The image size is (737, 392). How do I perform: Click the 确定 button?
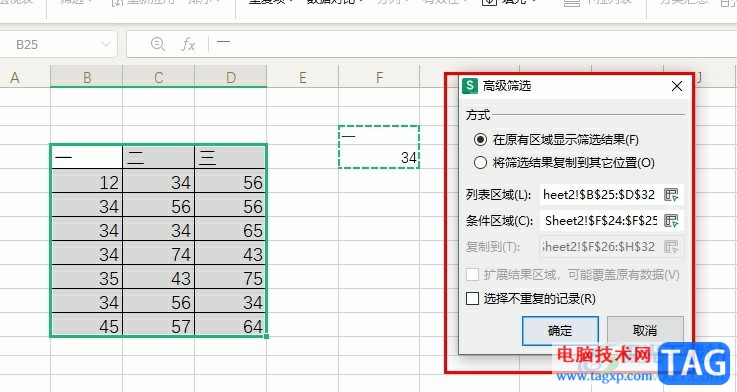tap(560, 330)
